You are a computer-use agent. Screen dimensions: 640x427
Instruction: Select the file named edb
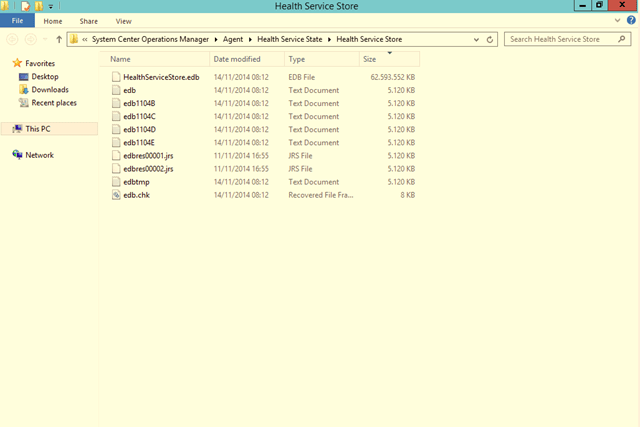coord(129,90)
